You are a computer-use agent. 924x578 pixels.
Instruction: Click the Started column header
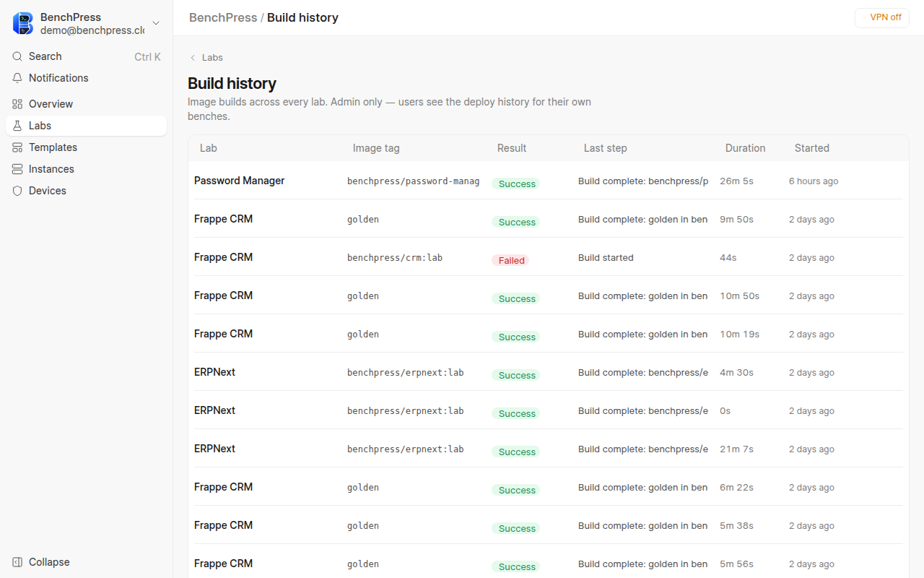click(812, 148)
